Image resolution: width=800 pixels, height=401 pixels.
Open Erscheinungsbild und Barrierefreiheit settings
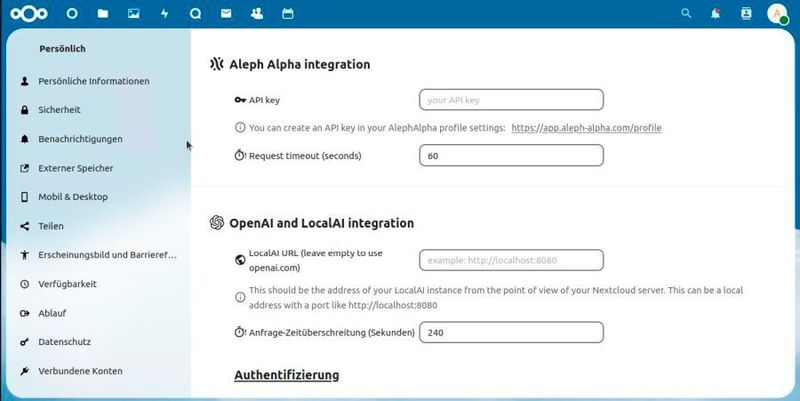(x=107, y=255)
